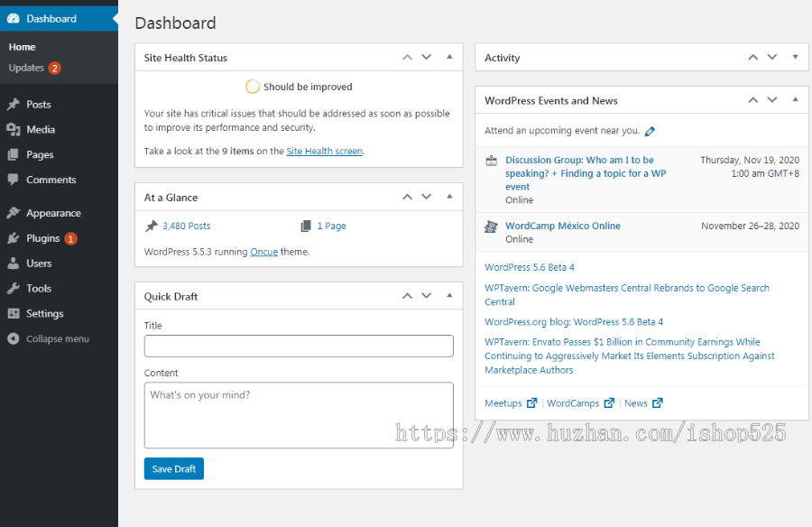
Task: Move Quick Draft widget down
Action: tap(426, 296)
